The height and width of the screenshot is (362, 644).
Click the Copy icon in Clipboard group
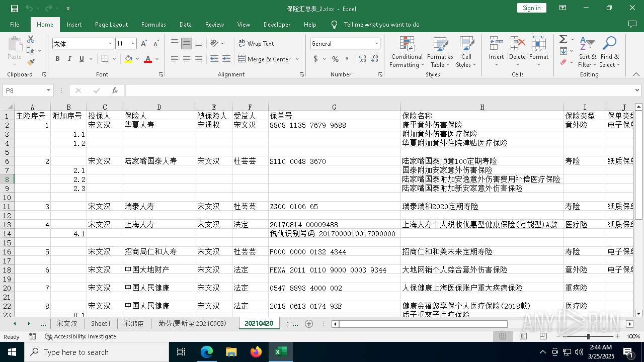[x=30, y=51]
